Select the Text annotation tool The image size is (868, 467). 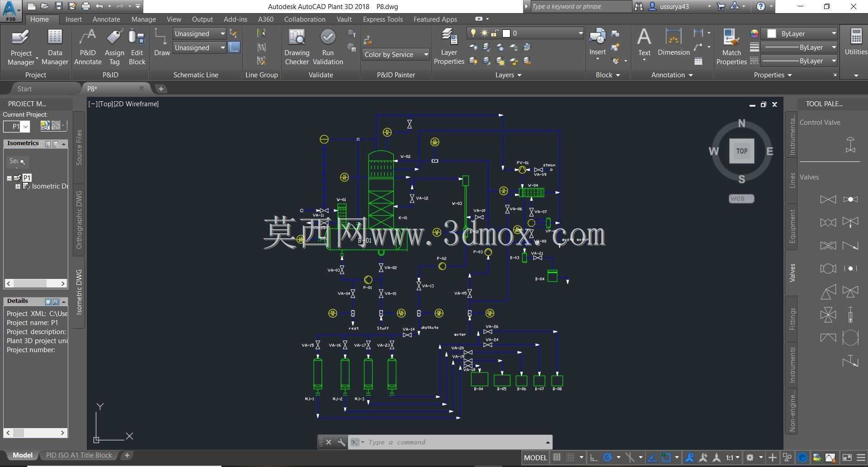(644, 42)
